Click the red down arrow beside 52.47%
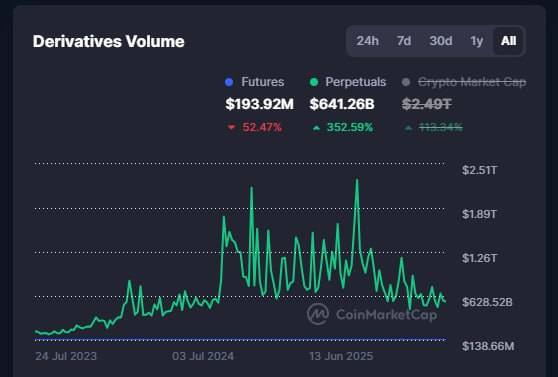This screenshot has width=558, height=377. (232, 127)
